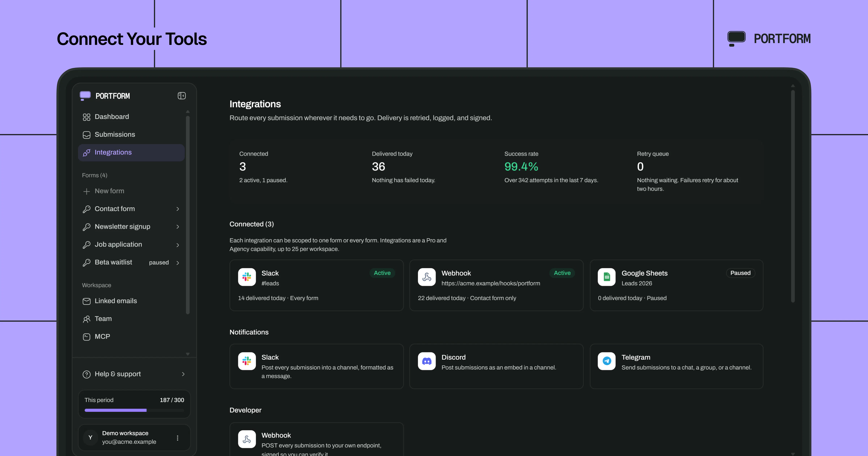Click the Active badge on Slack card
The height and width of the screenshot is (456, 868).
pos(382,273)
